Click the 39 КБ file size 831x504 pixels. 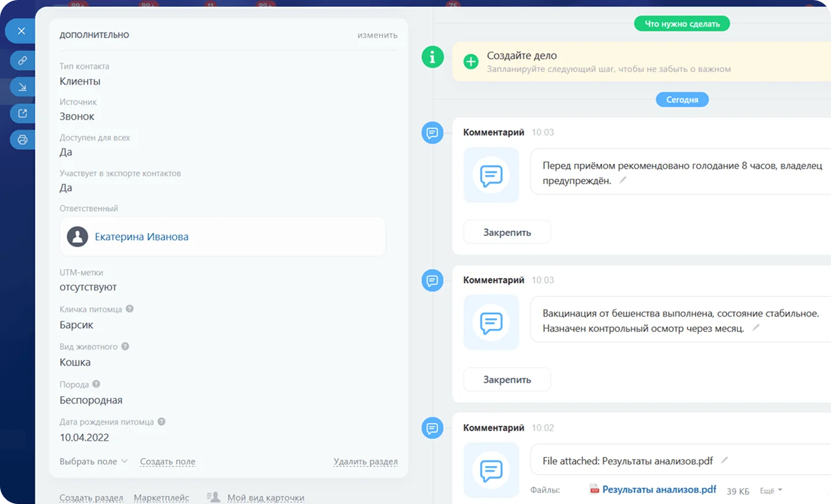(738, 491)
